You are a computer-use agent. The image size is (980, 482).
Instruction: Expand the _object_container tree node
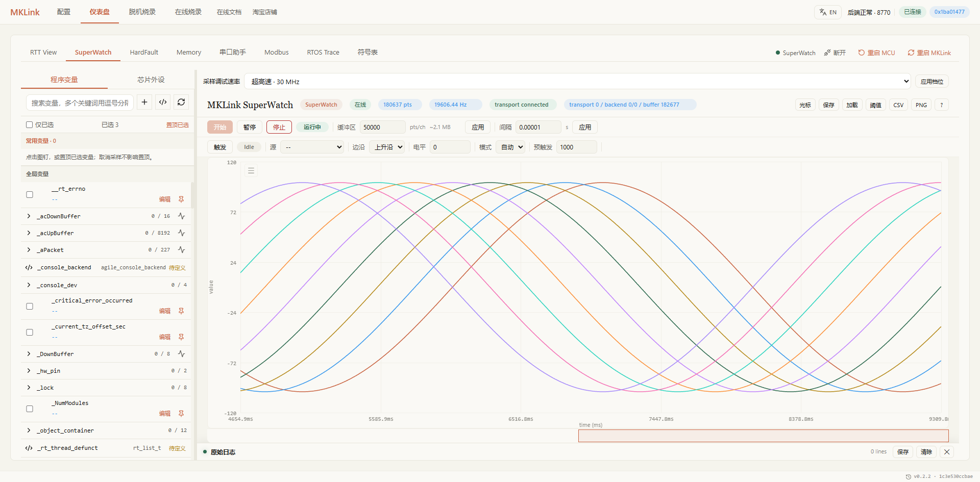(29, 430)
